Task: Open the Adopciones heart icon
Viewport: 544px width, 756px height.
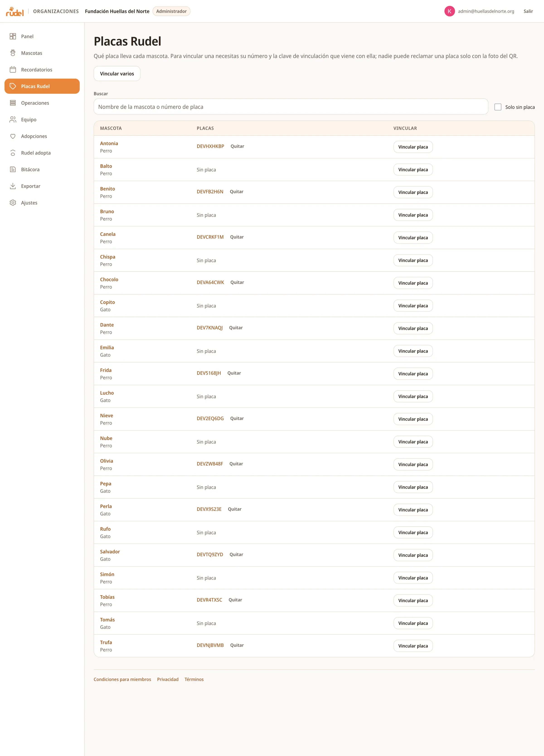Action: tap(13, 136)
